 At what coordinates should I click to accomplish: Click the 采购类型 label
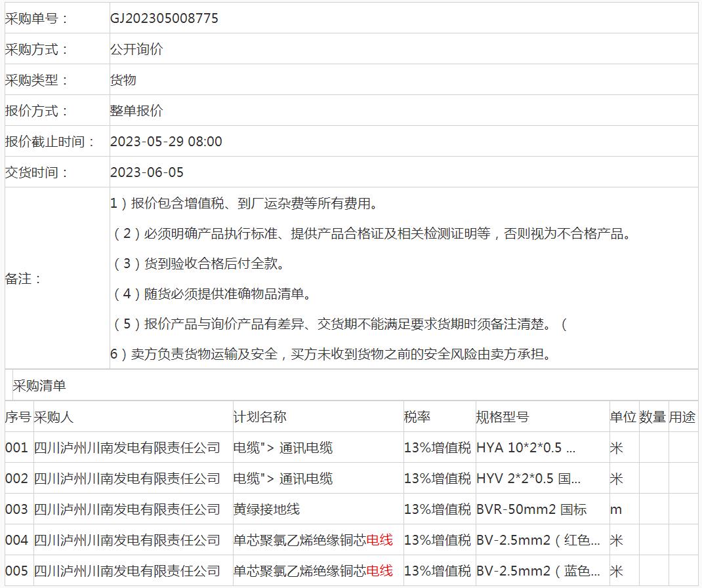click(x=36, y=80)
